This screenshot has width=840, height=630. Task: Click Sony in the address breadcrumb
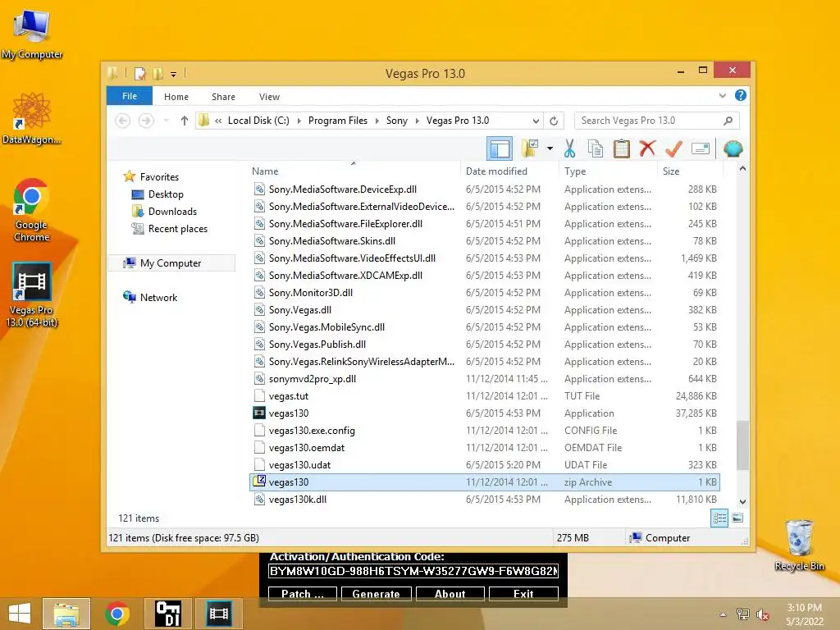click(396, 121)
